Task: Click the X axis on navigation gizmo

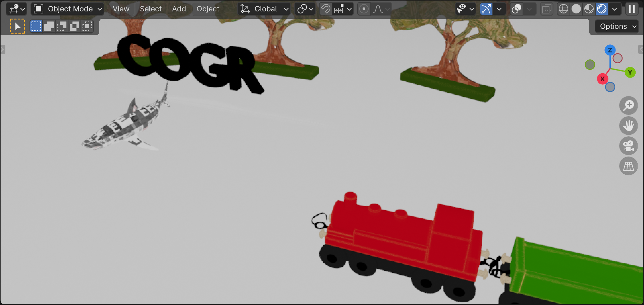Action: click(603, 79)
